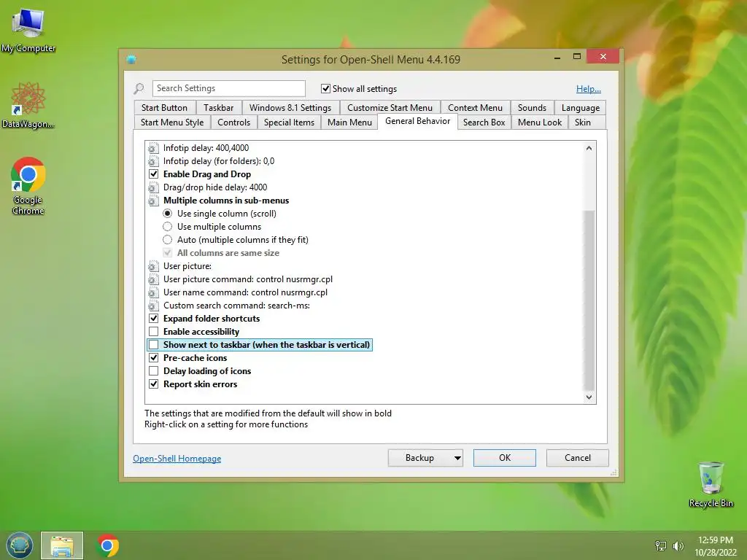The width and height of the screenshot is (747, 560).
Task: Click gear icon beside Multiple columns in sub-menus
Action: point(153,201)
